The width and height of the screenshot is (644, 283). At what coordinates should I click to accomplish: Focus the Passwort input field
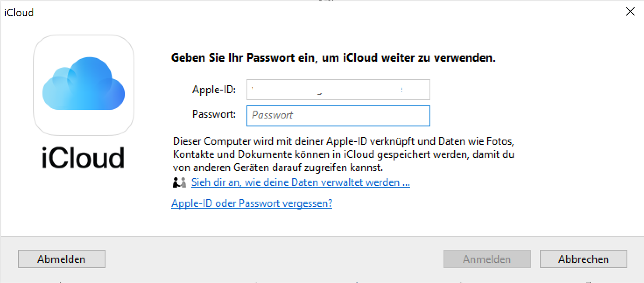[338, 115]
